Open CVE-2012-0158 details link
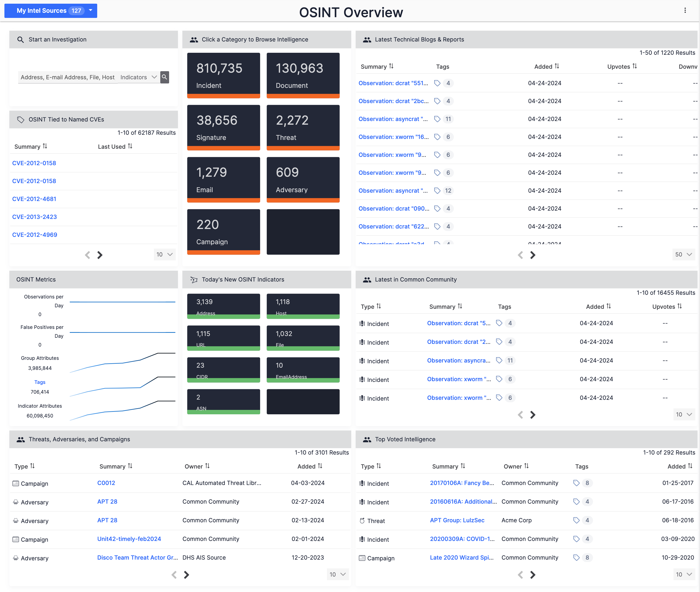The width and height of the screenshot is (700, 592). 35,163
